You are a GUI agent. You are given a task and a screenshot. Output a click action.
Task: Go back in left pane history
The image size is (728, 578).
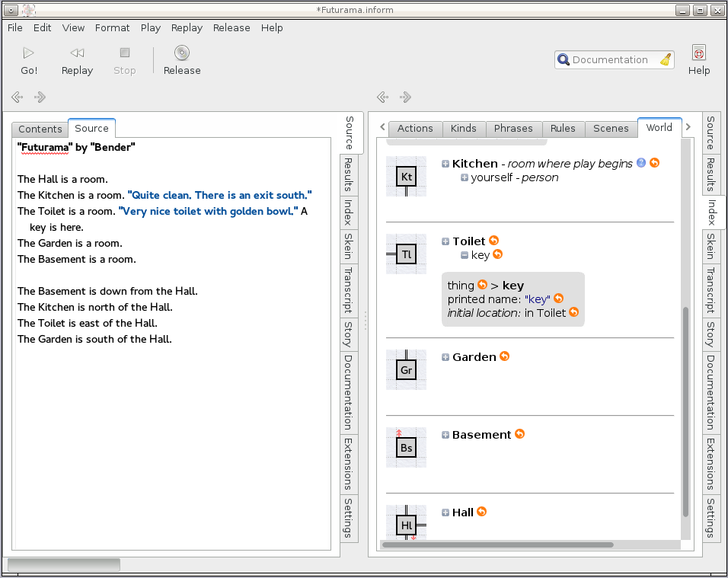[18, 97]
